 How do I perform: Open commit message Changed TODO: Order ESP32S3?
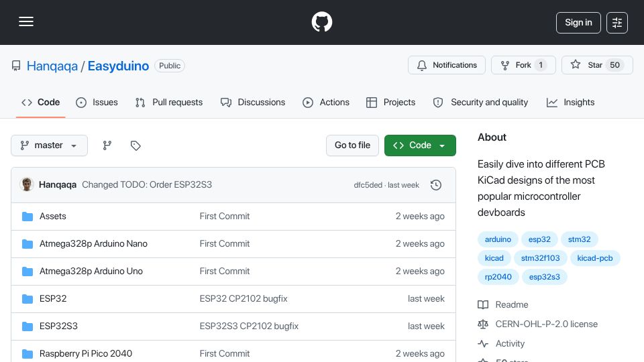pos(147,185)
